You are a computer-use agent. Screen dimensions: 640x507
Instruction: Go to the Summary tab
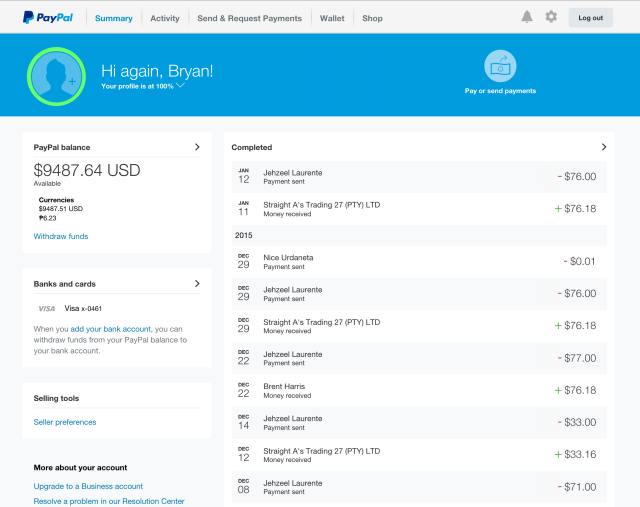coord(113,18)
